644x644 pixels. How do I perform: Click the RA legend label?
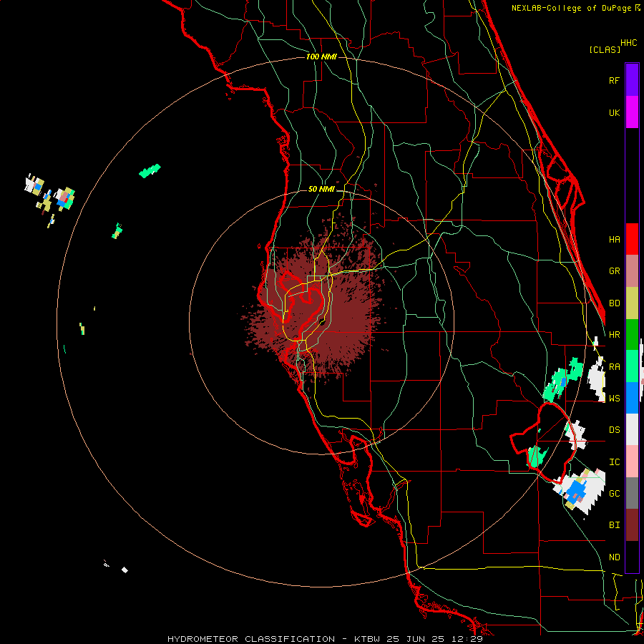pos(614,367)
